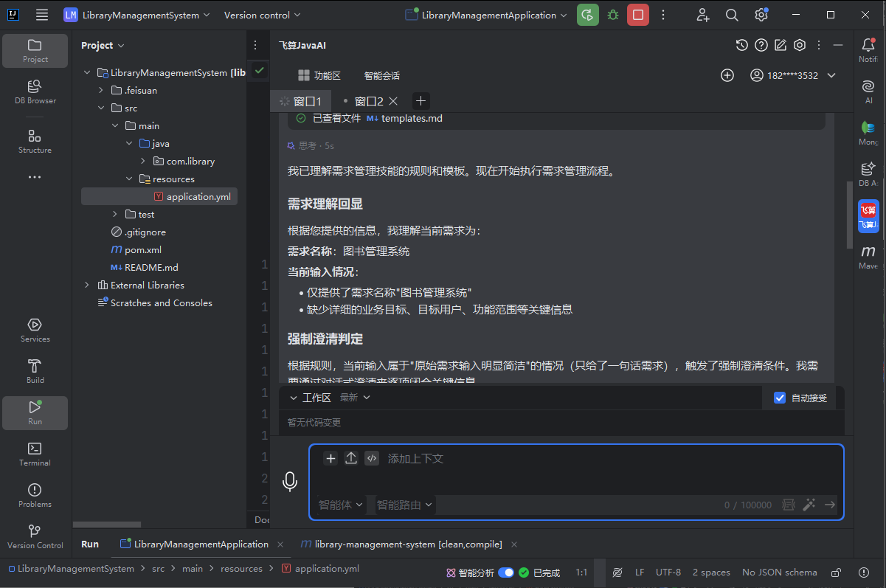Toggle the 自动接受 checkbox
886x588 pixels.
pos(780,398)
